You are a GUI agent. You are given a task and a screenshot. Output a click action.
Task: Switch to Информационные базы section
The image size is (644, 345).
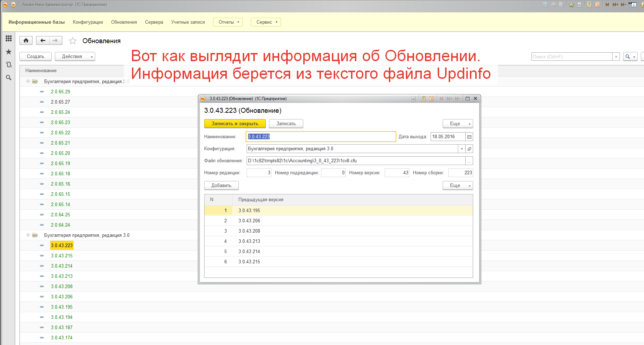coord(36,22)
